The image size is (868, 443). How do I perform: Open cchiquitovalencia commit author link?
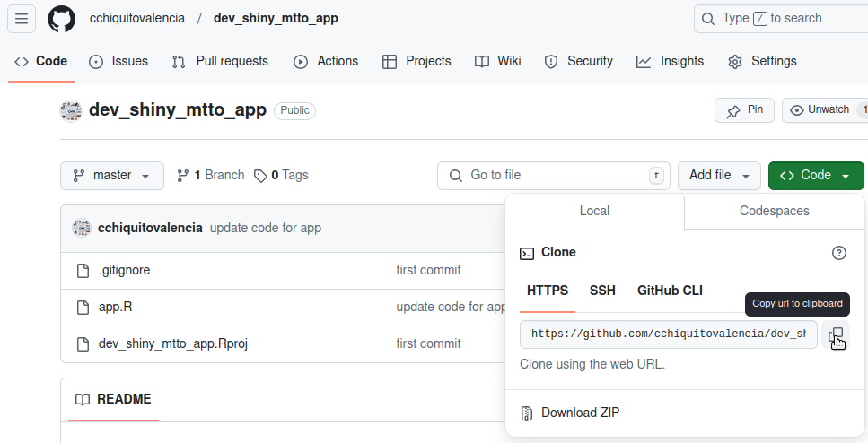pyautogui.click(x=150, y=228)
